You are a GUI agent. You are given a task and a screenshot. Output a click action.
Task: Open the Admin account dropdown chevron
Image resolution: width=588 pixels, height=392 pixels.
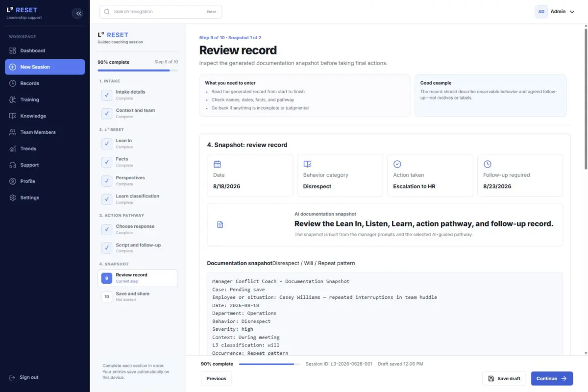[572, 12]
